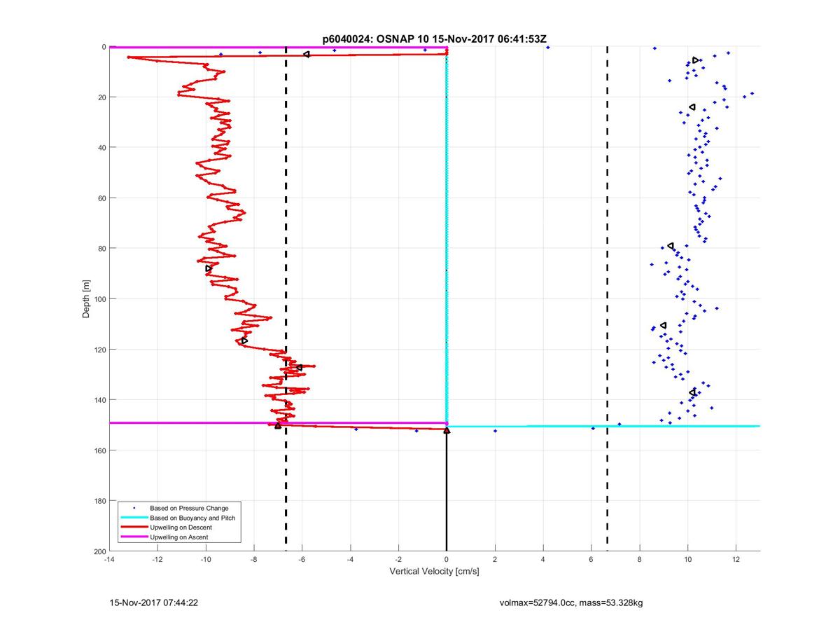Click legend entry Upwelling on Ascent
Viewport: 840px width, 620px height.
[179, 537]
